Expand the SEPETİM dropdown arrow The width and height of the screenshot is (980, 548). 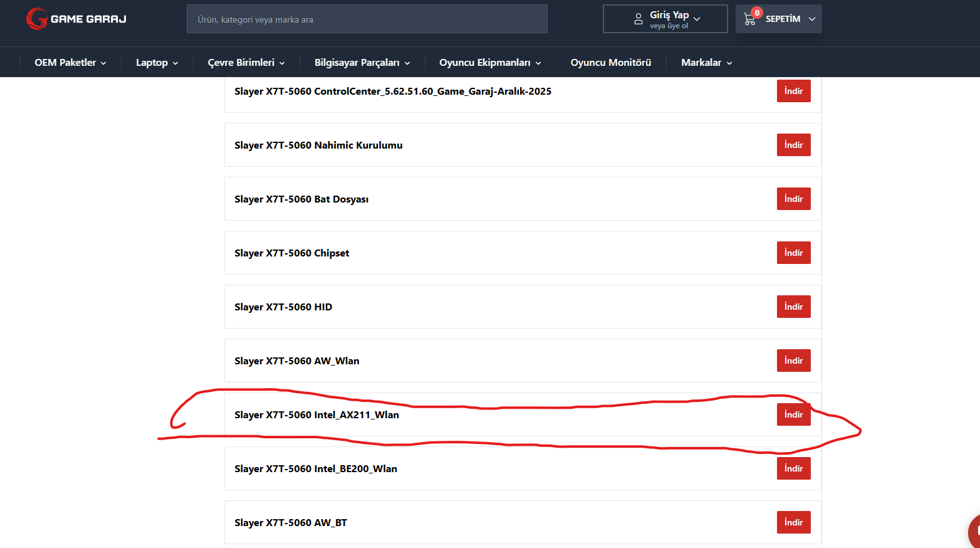click(812, 19)
